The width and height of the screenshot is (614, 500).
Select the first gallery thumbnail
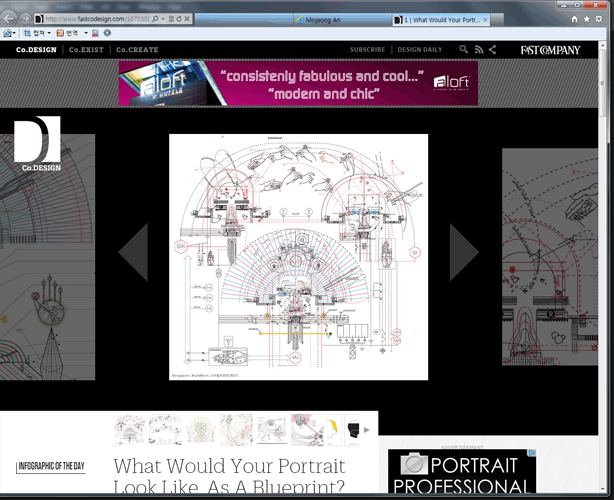click(130, 430)
